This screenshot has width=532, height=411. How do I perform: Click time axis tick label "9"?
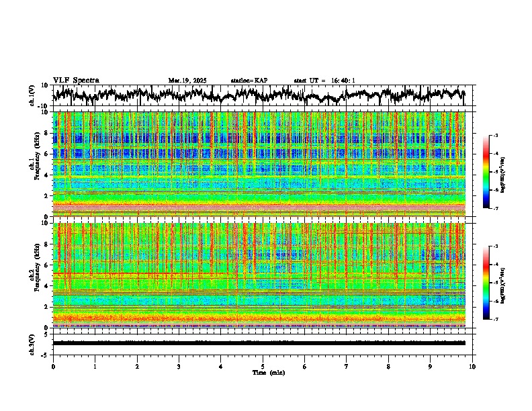point(430,367)
